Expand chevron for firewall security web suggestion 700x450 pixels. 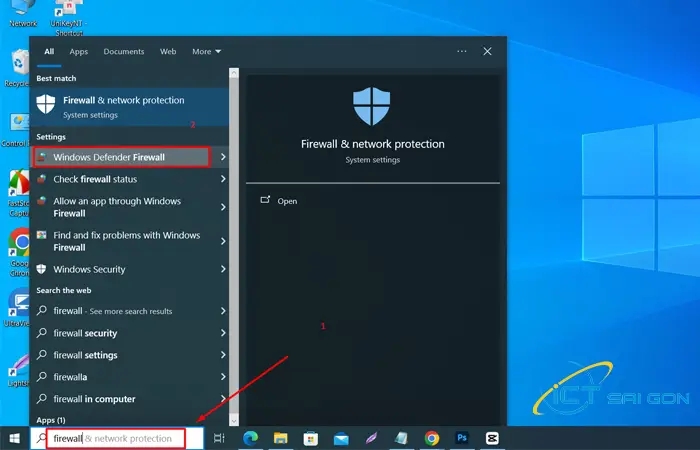pos(223,333)
